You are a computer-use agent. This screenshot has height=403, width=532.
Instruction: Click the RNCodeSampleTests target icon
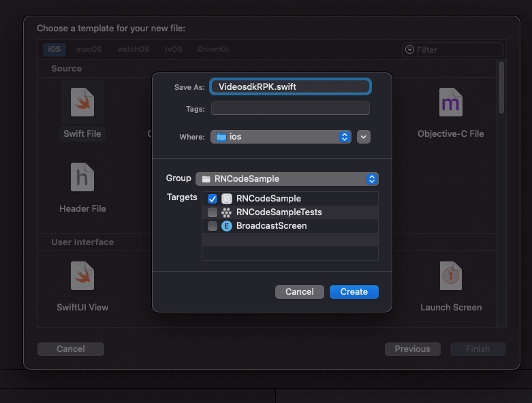click(227, 212)
